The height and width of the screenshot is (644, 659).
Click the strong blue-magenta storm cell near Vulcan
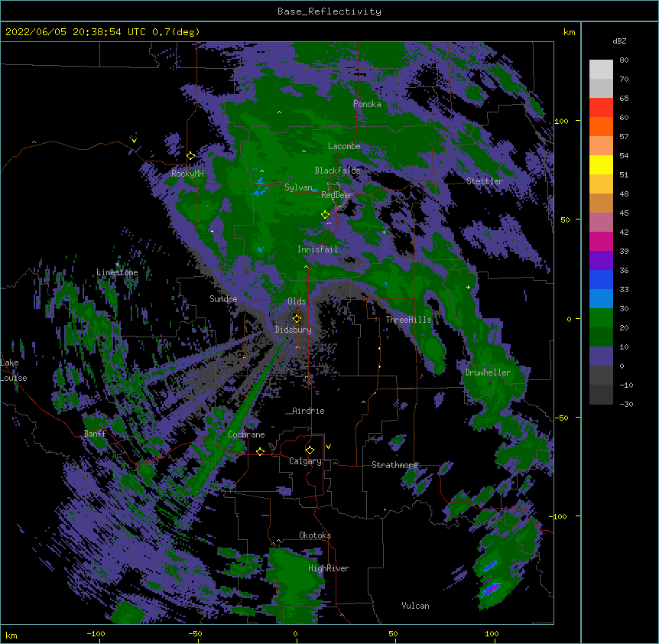[489, 590]
